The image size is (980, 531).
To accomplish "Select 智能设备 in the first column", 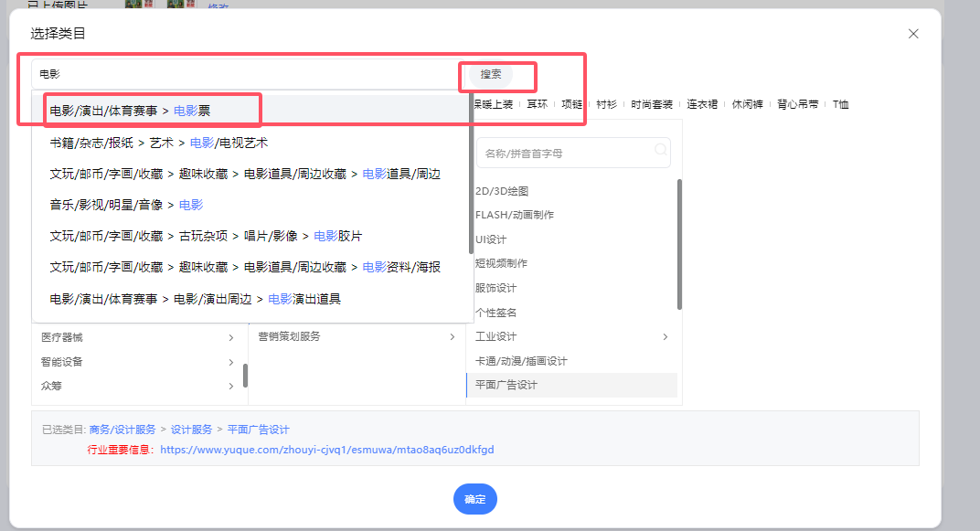I will tap(137, 362).
